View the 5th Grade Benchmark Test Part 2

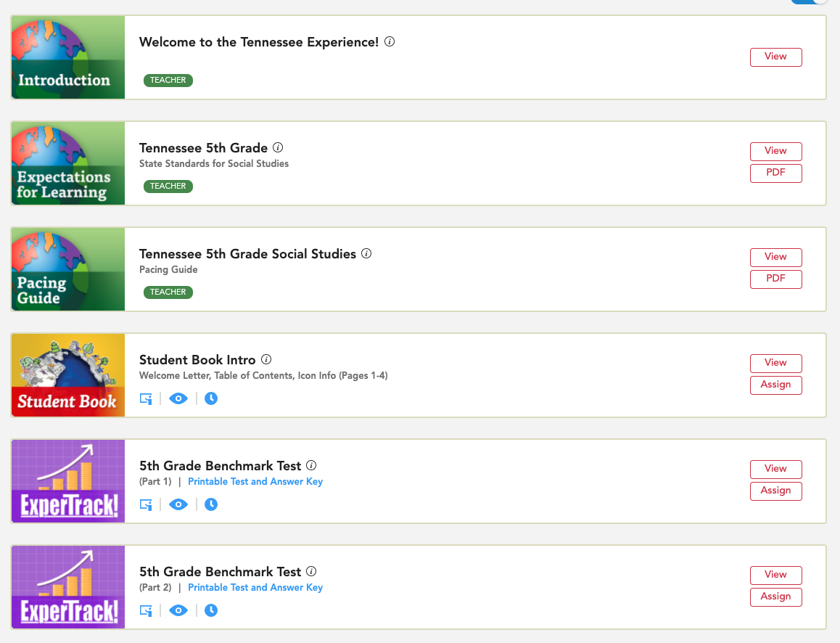(775, 576)
